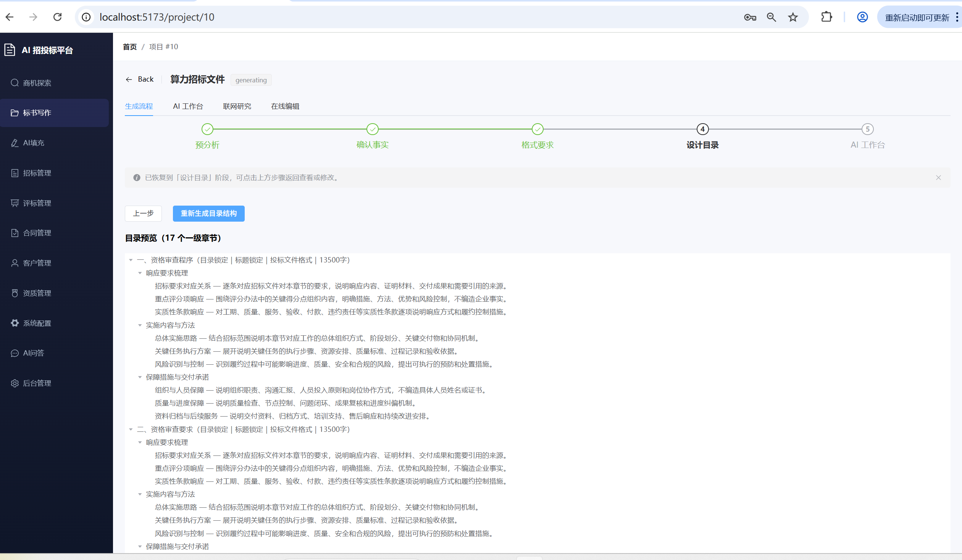
Task: Open 招标管理 in the sidebar
Action: pyautogui.click(x=54, y=173)
